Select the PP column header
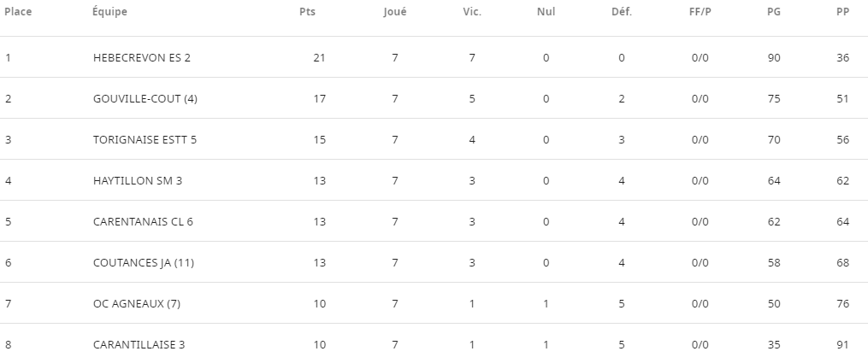Viewport: 868px width, 363px height. coord(842,12)
